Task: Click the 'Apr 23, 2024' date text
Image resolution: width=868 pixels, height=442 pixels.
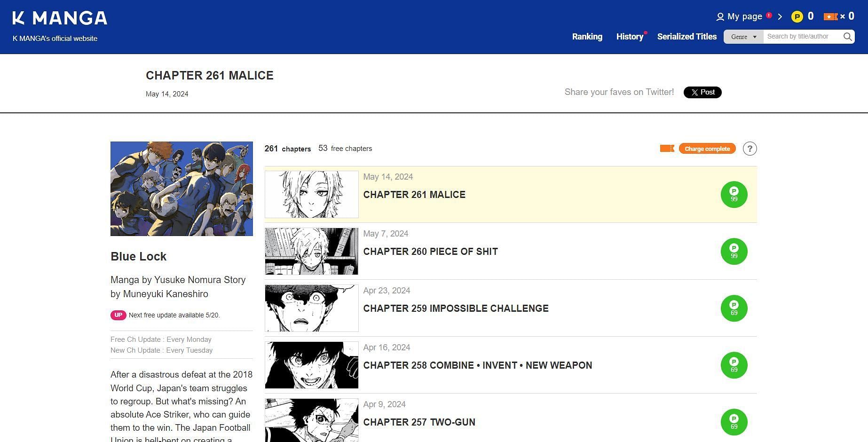Action: pyautogui.click(x=387, y=291)
